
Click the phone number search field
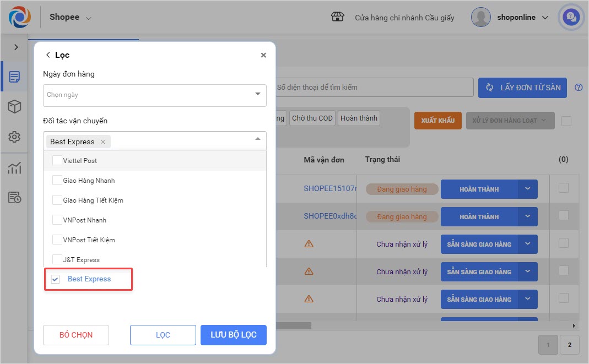375,88
